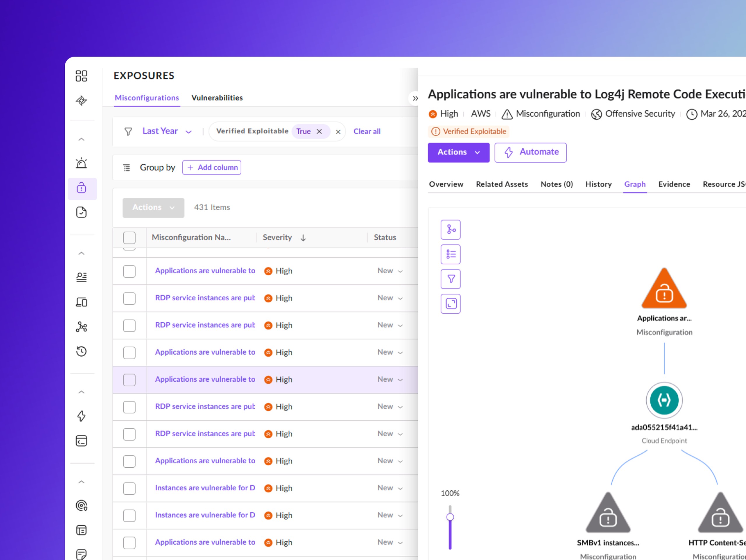This screenshot has width=746, height=560.
Task: Select the graph branch layout tool
Action: [451, 230]
